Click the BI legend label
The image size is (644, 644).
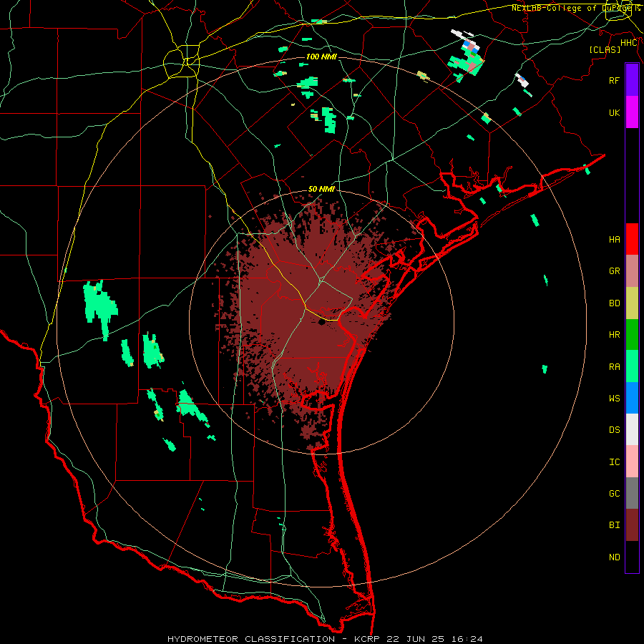[614, 525]
